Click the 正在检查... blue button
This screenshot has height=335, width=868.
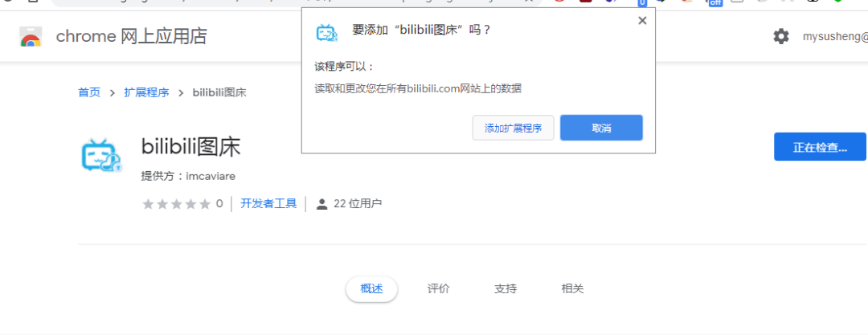click(820, 147)
